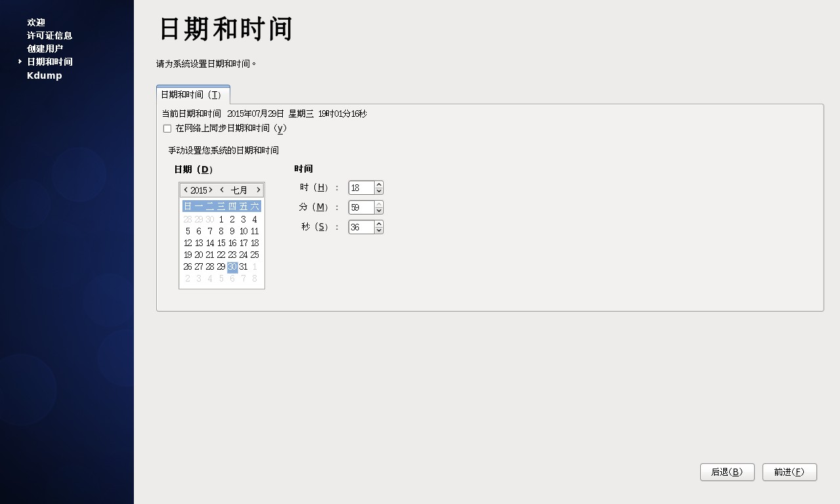
Task: Pick day 22 in the calendar
Action: [x=221, y=255]
